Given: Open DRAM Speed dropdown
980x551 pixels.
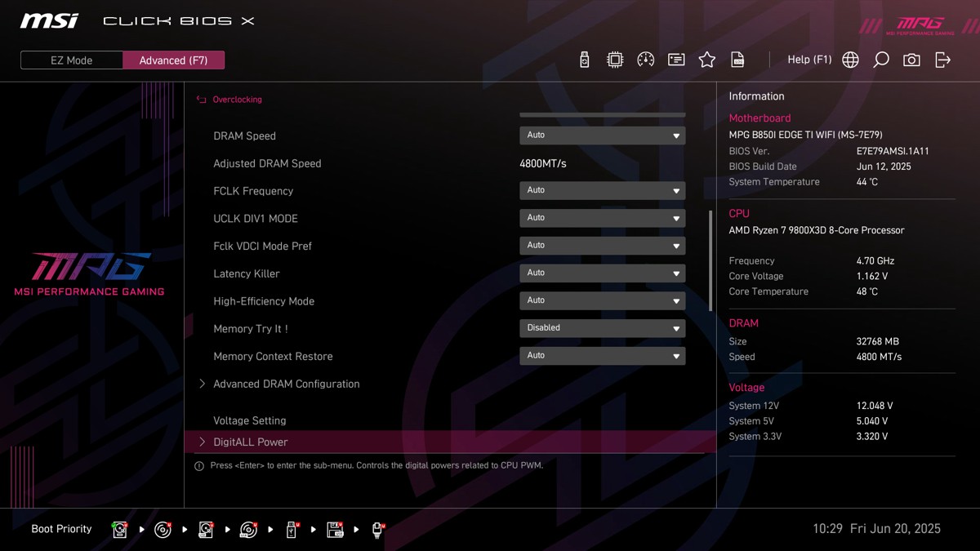Looking at the screenshot, I should pos(603,136).
